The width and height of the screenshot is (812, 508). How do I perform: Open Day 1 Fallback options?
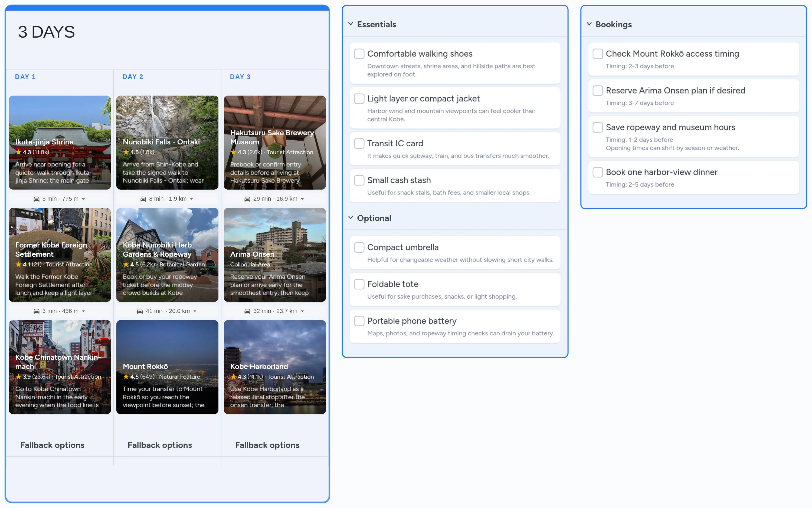click(52, 445)
